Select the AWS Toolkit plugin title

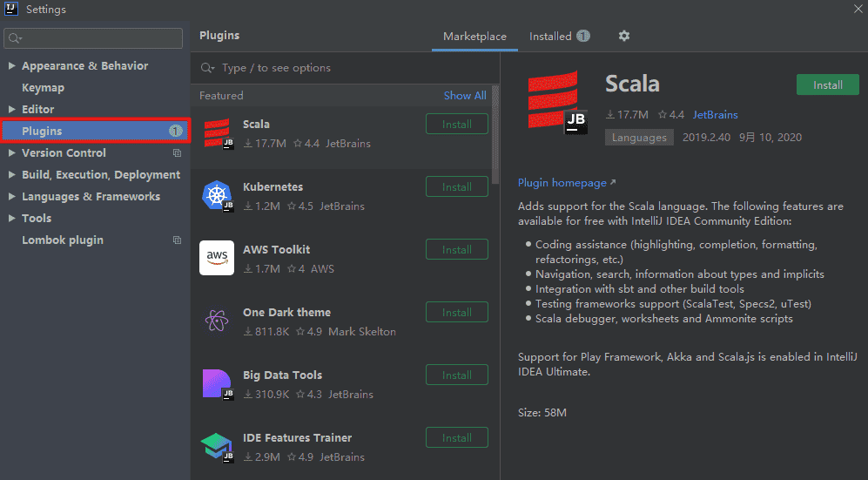point(276,249)
